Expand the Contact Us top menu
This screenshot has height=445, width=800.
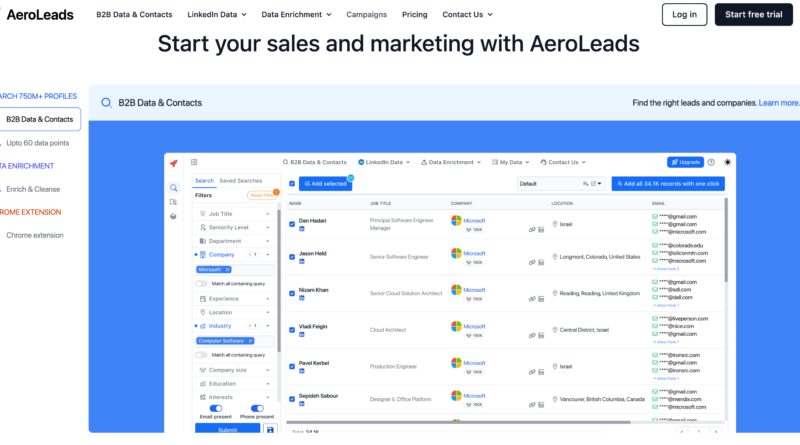467,14
